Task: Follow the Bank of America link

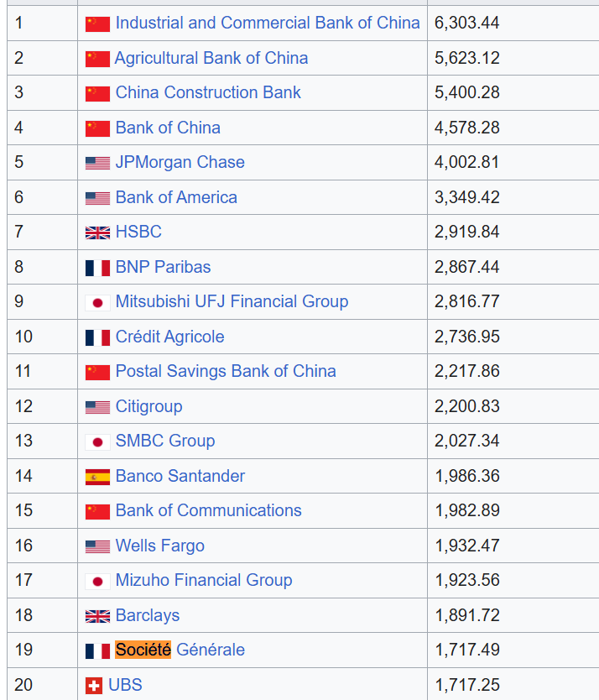Action: point(176,197)
